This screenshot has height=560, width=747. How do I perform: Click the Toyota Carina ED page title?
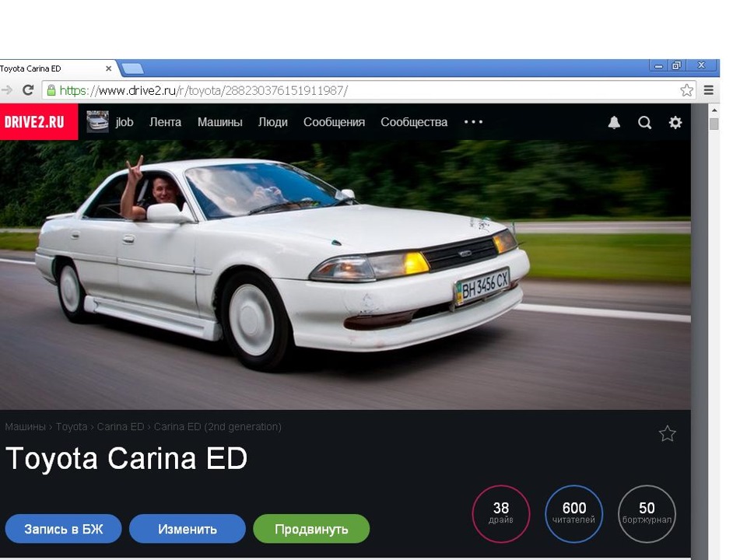(x=127, y=459)
